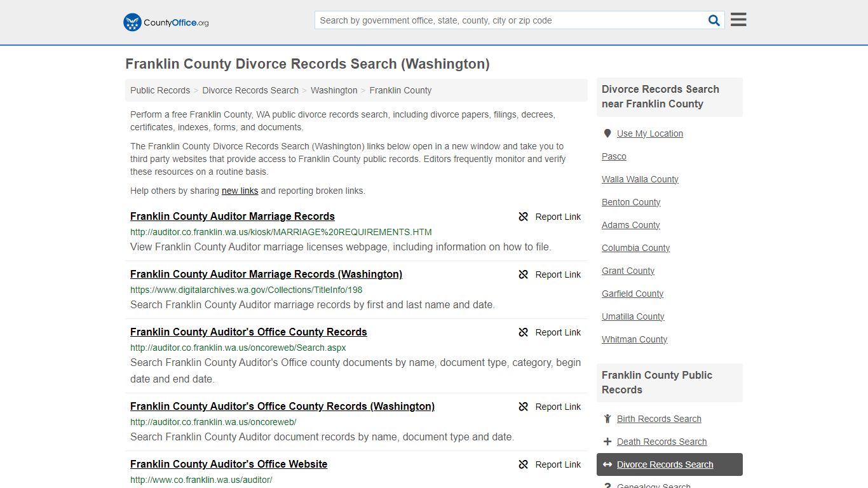Open Auditor Marriage Records (Washington) link

click(266, 274)
